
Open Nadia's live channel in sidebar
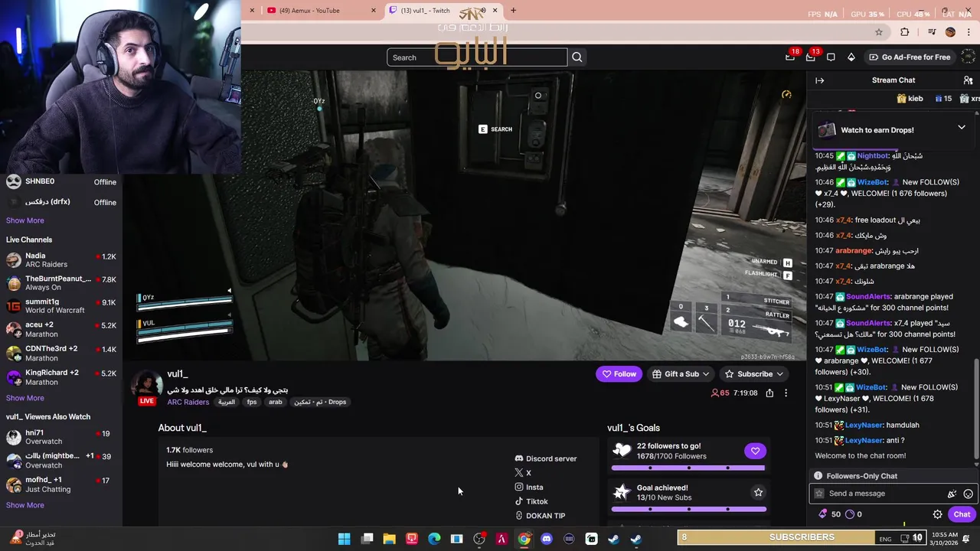coord(61,260)
